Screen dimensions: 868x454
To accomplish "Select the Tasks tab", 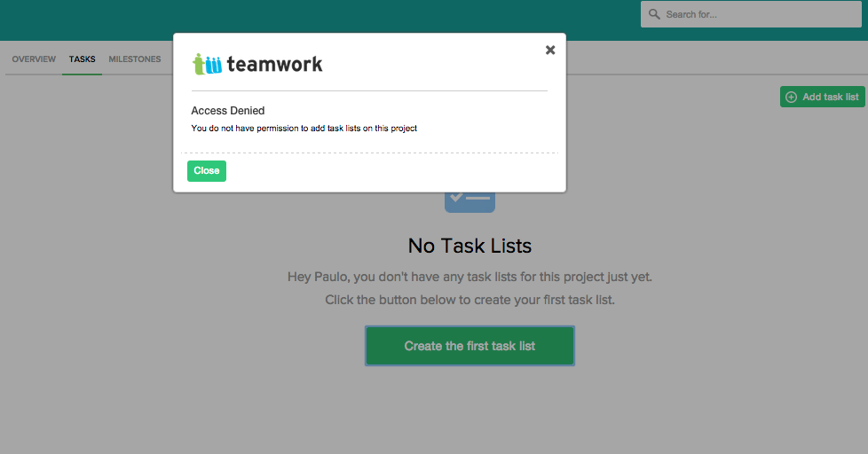I will coord(82,59).
